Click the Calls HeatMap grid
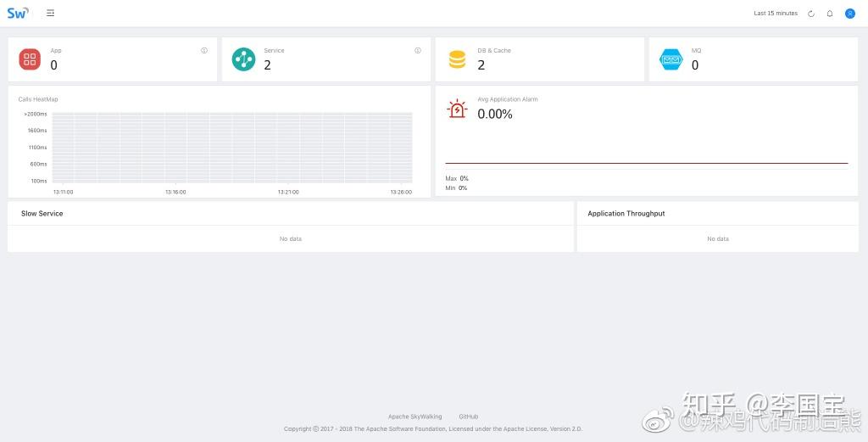This screenshot has width=868, height=442. click(231, 146)
